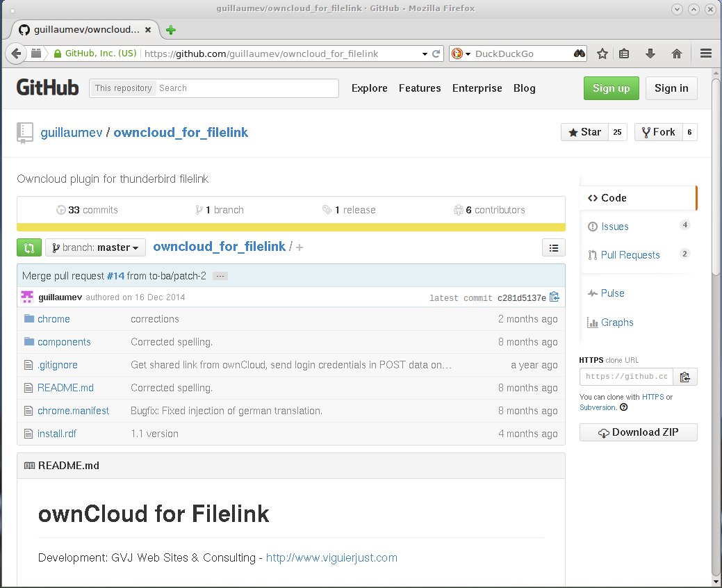Click the guillaumev avatar image
Screen dimensions: 722x588
[x=27, y=297]
